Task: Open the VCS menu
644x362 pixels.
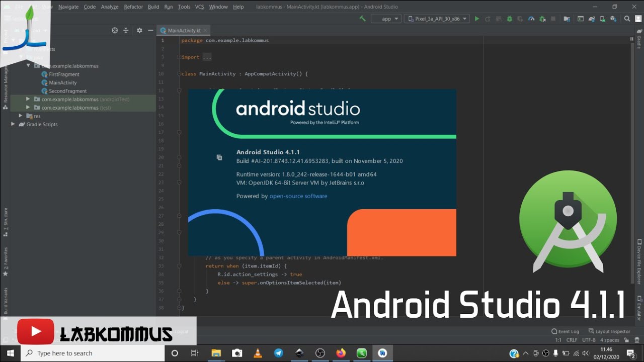Action: [x=199, y=7]
